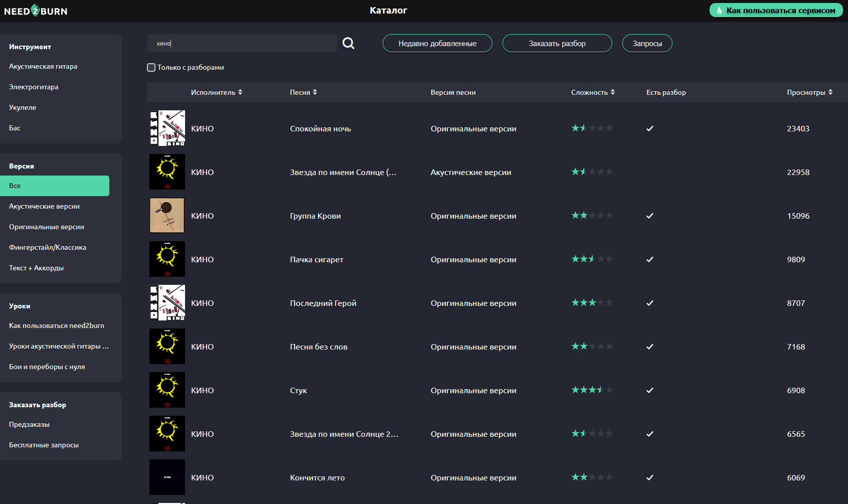Open Бесплатные запросы page

click(x=44, y=445)
